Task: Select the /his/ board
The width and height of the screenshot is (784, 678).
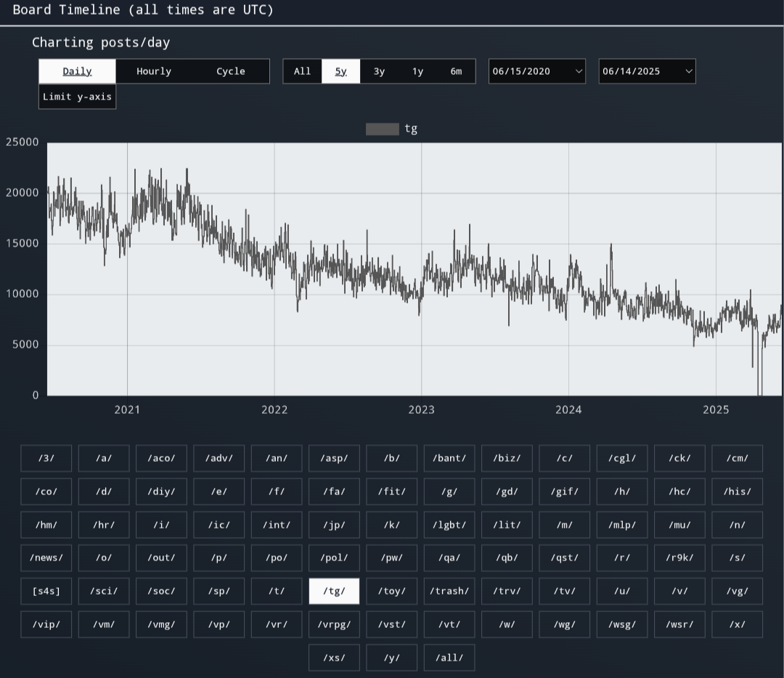Action: click(x=737, y=491)
